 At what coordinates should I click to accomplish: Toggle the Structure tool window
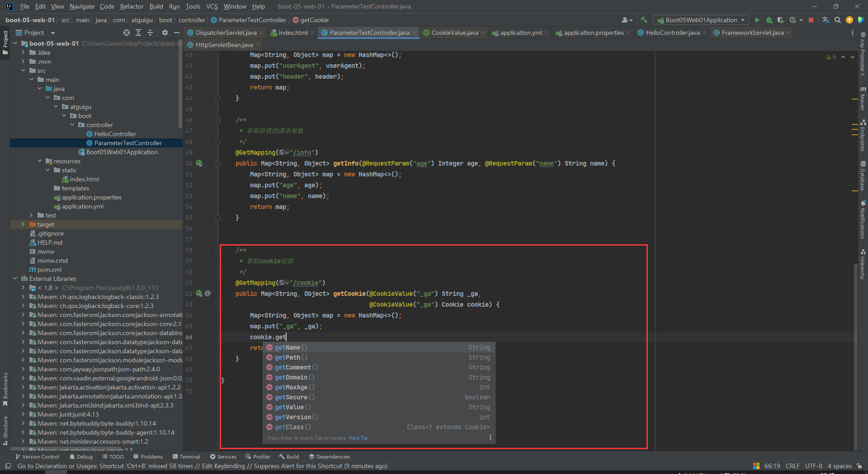[5, 430]
